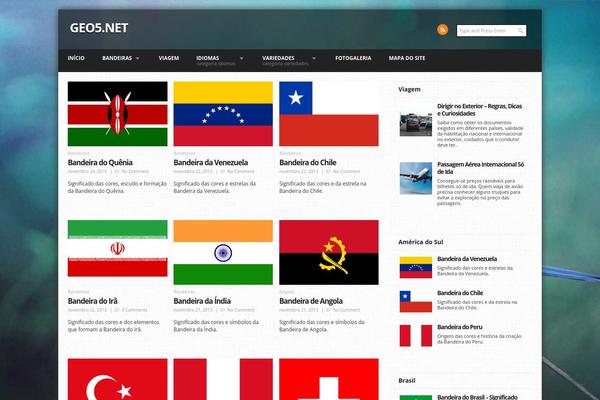The image size is (600, 400).
Task: Open the Turkey flag thumbnail
Action: tap(117, 379)
